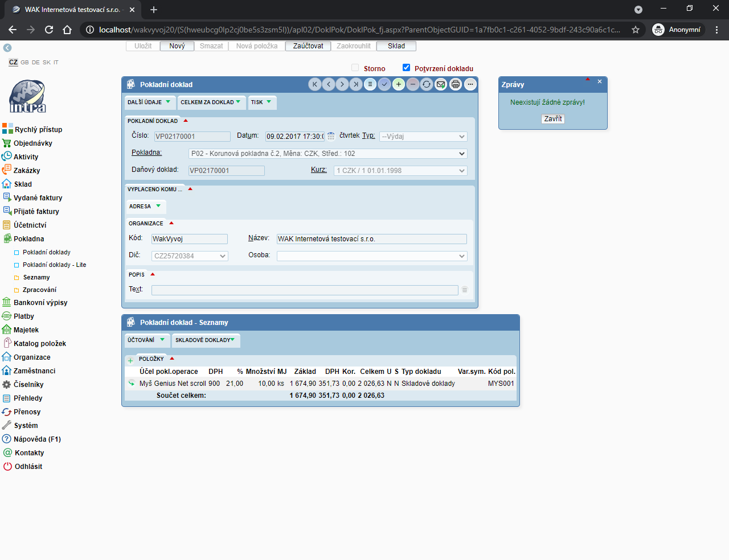Click the green plus icon beside POLOŽKY
729x560 pixels.
click(x=130, y=360)
